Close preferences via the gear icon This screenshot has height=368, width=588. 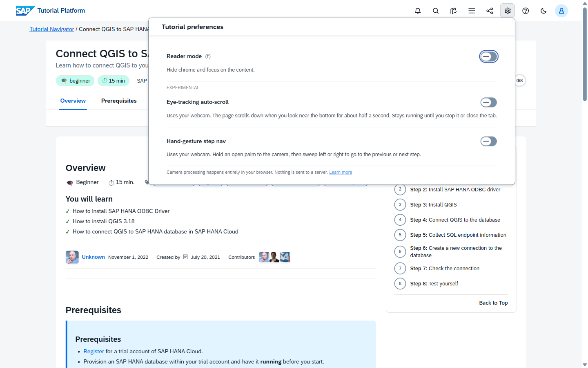click(508, 11)
